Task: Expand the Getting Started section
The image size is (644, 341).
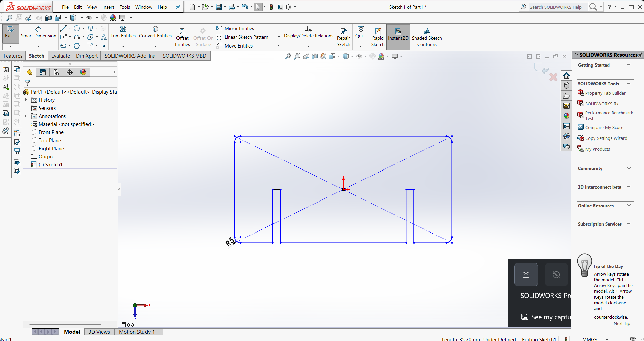Action: point(629,65)
